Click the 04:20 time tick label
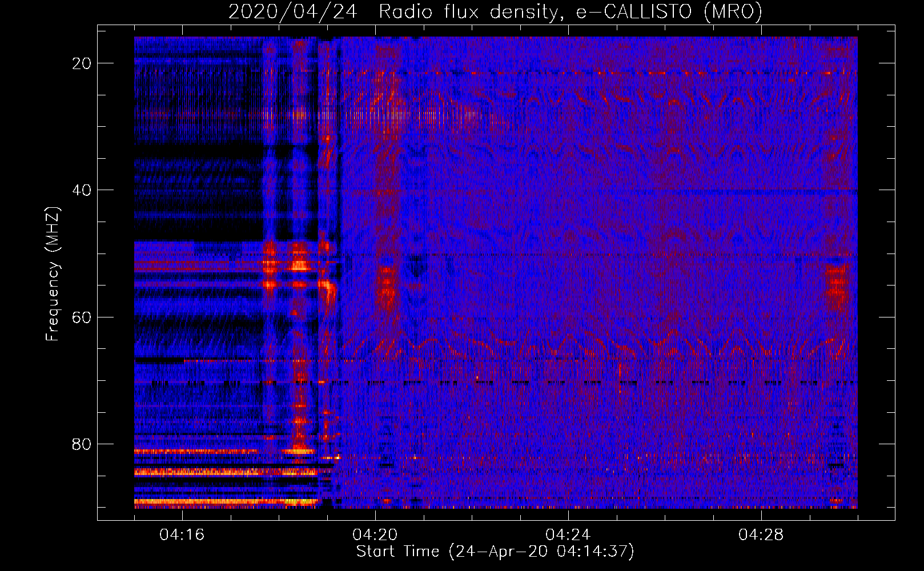924x571 pixels. pos(375,534)
